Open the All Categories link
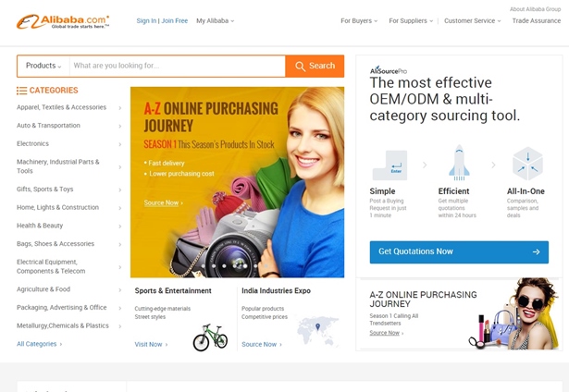 click(39, 344)
